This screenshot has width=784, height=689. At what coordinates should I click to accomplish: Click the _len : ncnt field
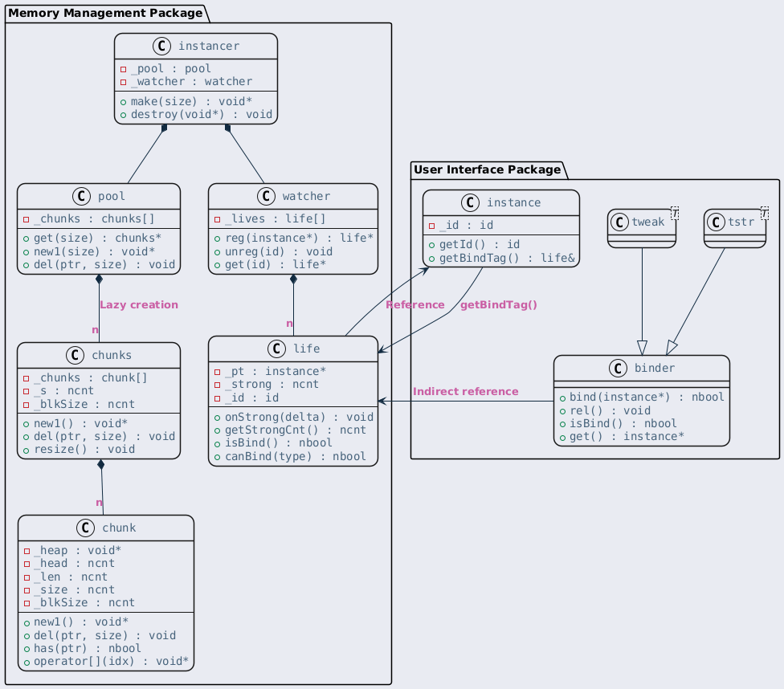coord(71,577)
